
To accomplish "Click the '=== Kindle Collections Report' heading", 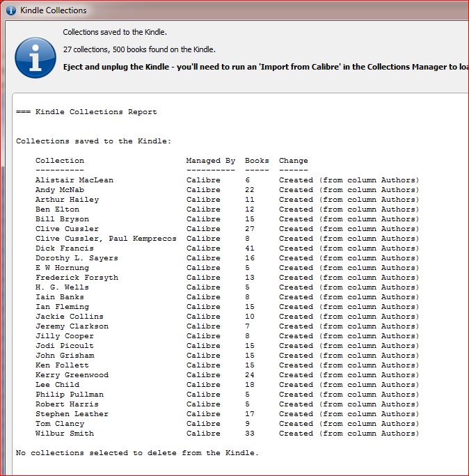I will [x=86, y=112].
